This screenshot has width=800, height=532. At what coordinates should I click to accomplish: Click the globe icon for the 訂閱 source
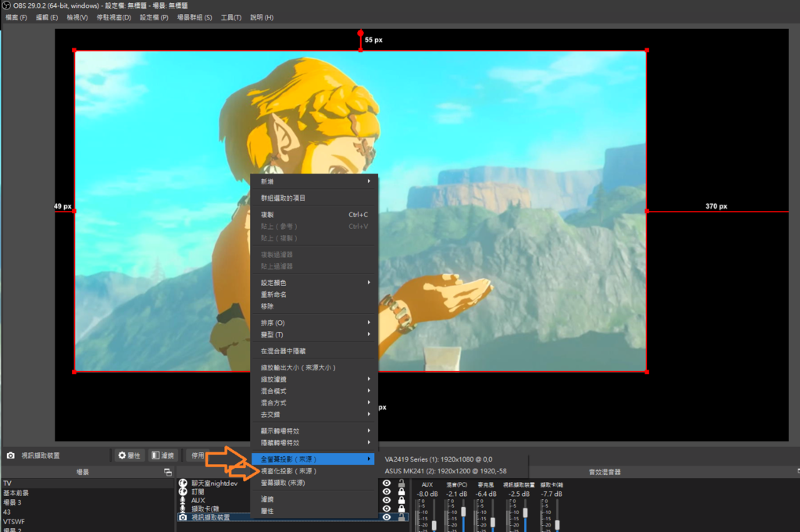[x=183, y=491]
